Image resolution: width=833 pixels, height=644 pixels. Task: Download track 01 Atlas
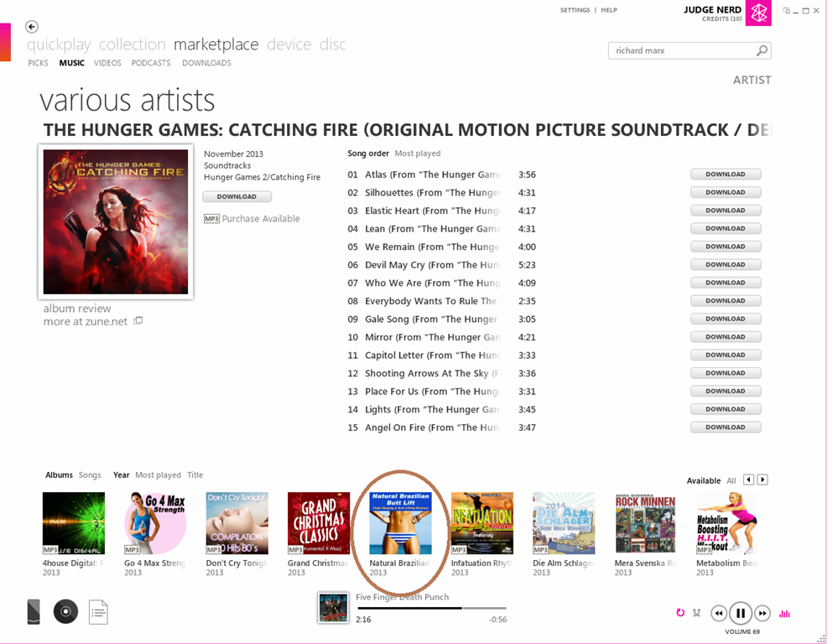point(726,174)
